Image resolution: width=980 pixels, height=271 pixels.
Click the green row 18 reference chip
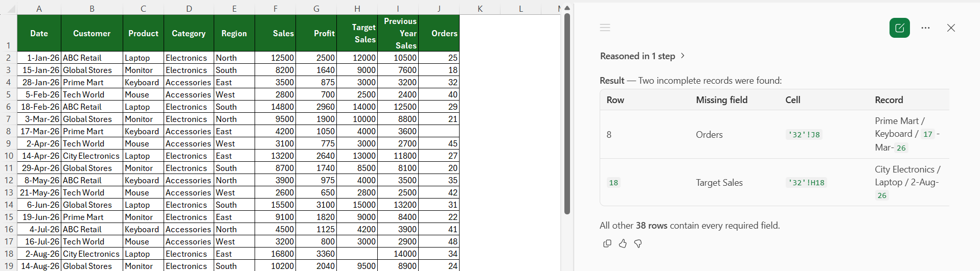coord(613,183)
